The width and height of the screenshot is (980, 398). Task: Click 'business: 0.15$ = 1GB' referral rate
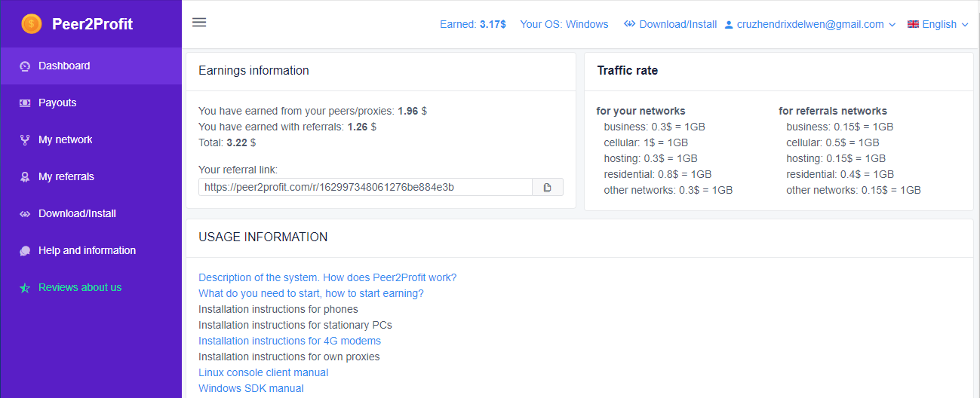(840, 127)
